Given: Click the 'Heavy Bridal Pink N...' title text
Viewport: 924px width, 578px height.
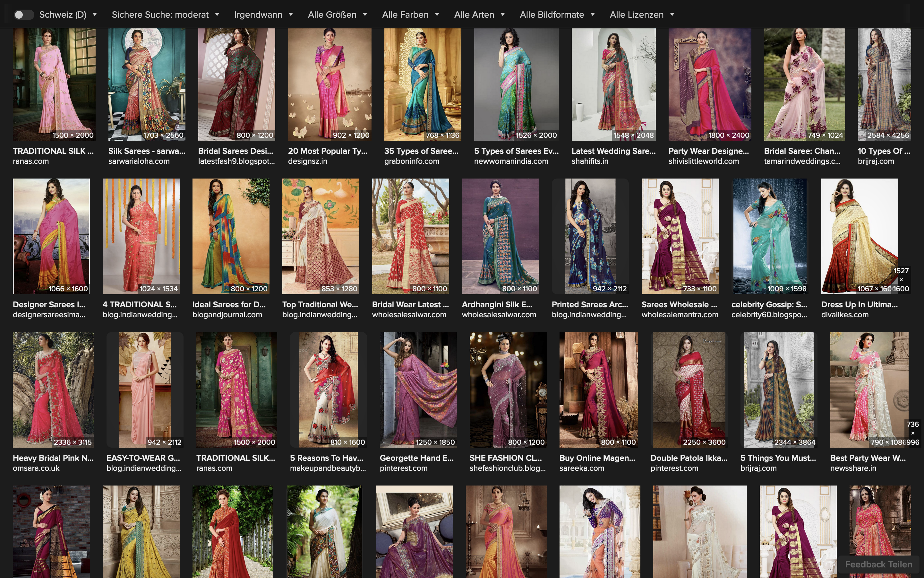Looking at the screenshot, I should tap(53, 458).
